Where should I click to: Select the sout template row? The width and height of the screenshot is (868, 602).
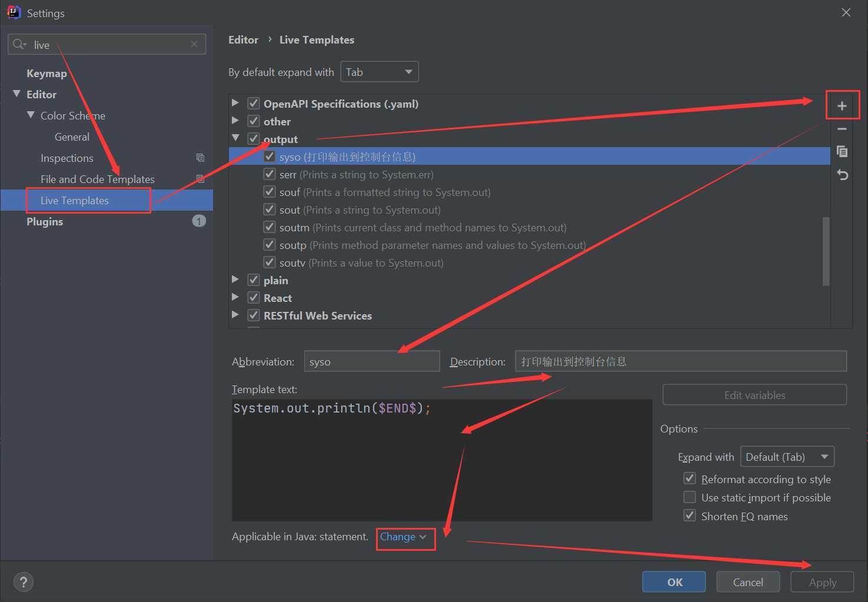point(529,209)
